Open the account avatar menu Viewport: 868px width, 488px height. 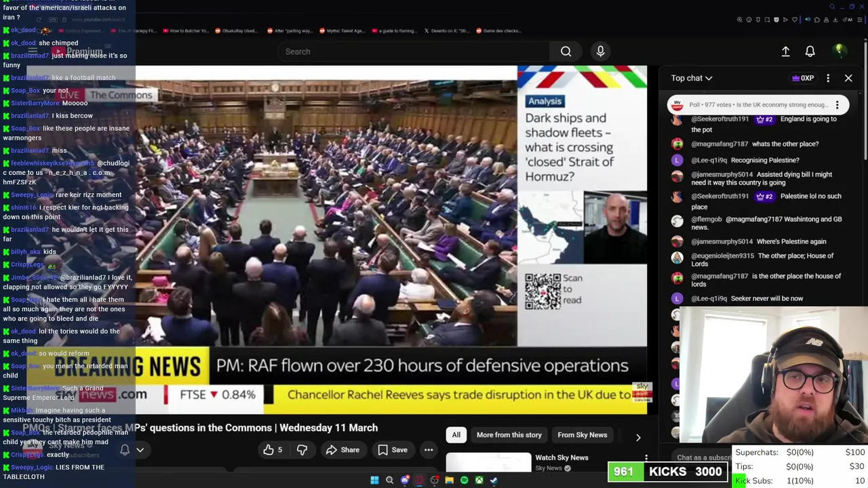tap(839, 51)
